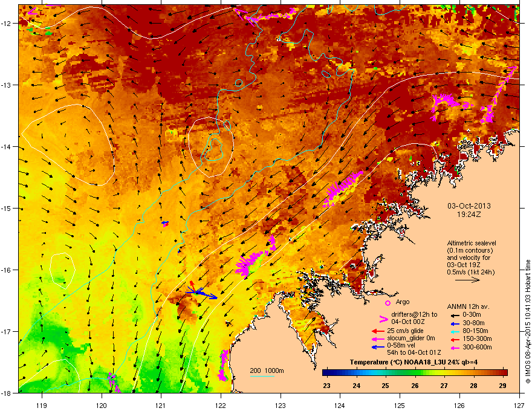Click the 200 1000m depth label
This screenshot has width=532, height=411.
[x=267, y=371]
